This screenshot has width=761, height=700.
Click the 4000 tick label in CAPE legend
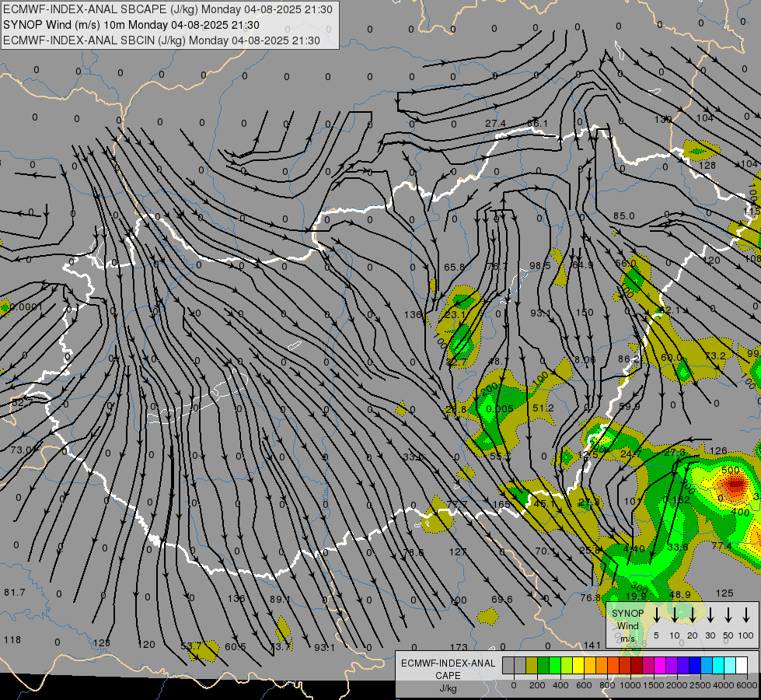click(x=724, y=685)
